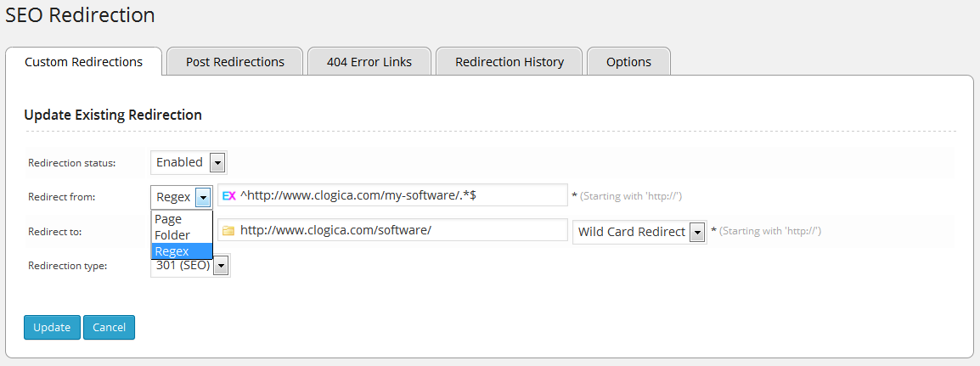View the Redirection History tab
Screen dimensions: 980x366
click(510, 62)
